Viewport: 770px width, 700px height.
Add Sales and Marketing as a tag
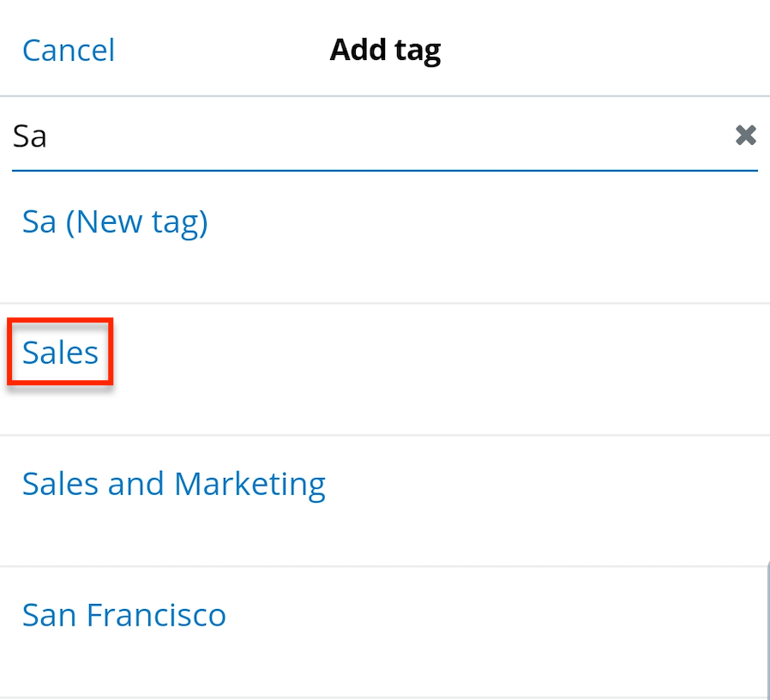173,484
